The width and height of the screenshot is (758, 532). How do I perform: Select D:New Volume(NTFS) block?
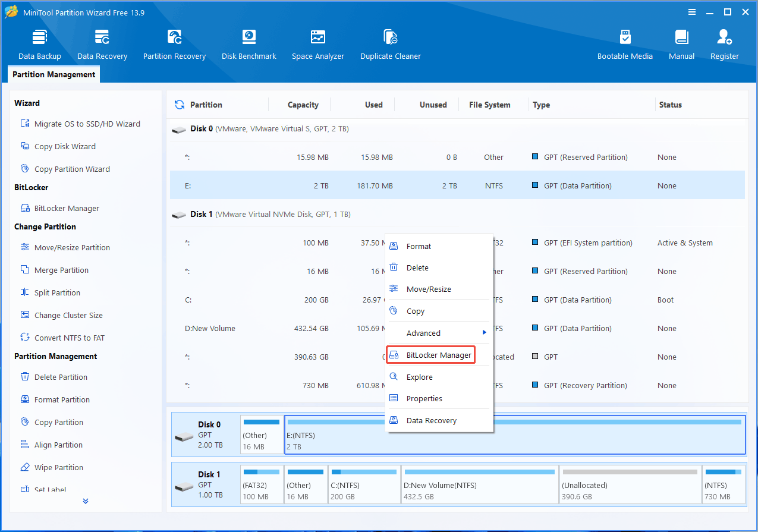pos(480,484)
